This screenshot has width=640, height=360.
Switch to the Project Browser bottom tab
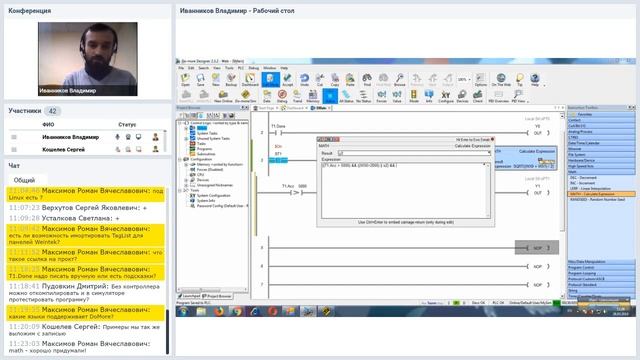[217, 296]
